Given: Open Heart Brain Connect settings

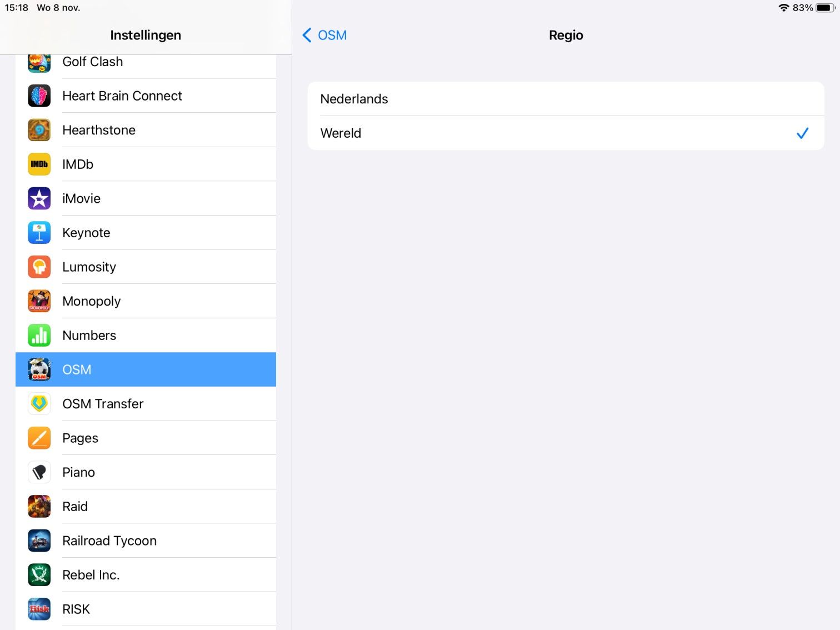Looking at the screenshot, I should coord(146,96).
